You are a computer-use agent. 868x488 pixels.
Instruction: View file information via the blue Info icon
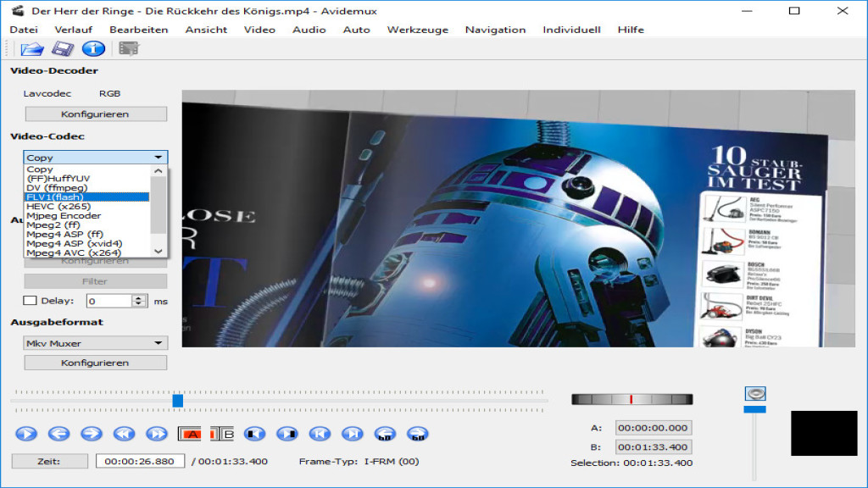tap(94, 48)
